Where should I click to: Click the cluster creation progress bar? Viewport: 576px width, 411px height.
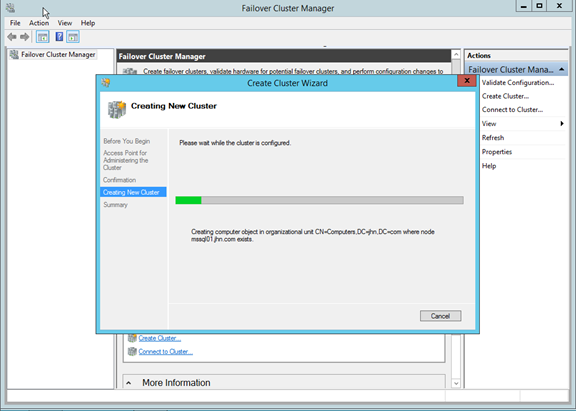tap(319, 200)
